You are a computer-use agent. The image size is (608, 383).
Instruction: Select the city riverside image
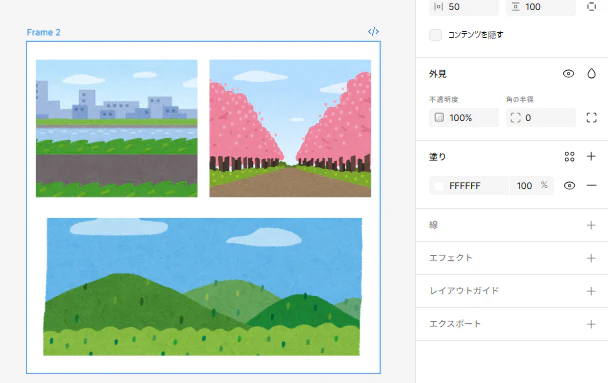[117, 128]
